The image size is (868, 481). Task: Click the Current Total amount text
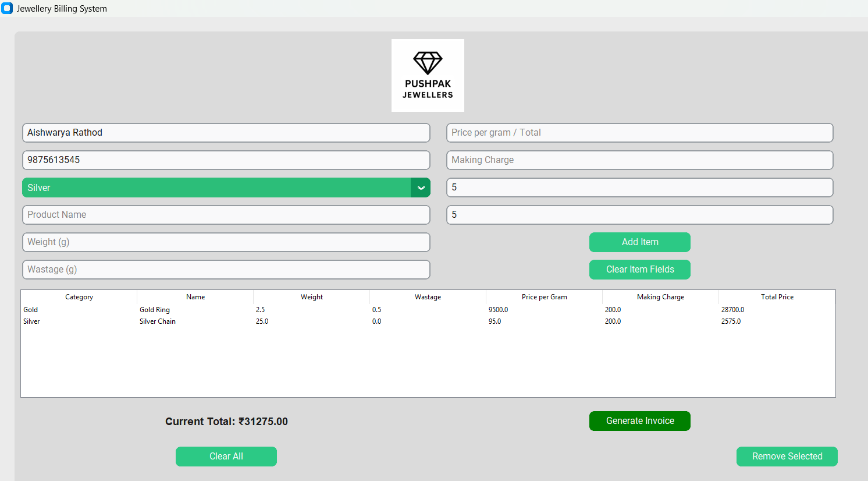226,421
